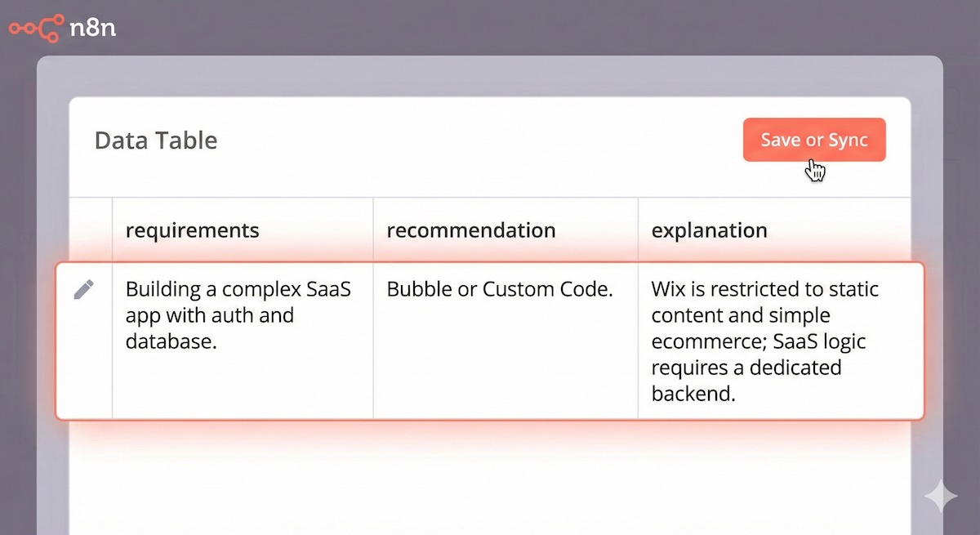Click the word 'database.' in the requirements cell

171,341
